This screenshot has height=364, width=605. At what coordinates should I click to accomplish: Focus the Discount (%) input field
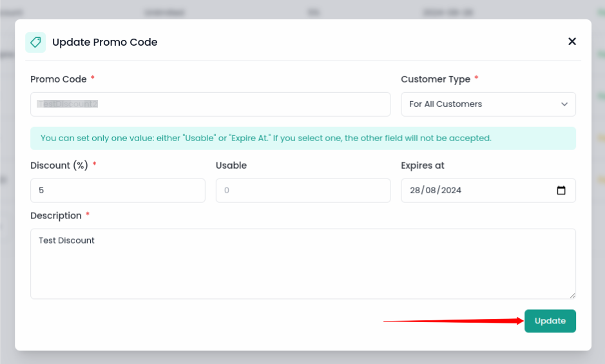[x=117, y=191]
